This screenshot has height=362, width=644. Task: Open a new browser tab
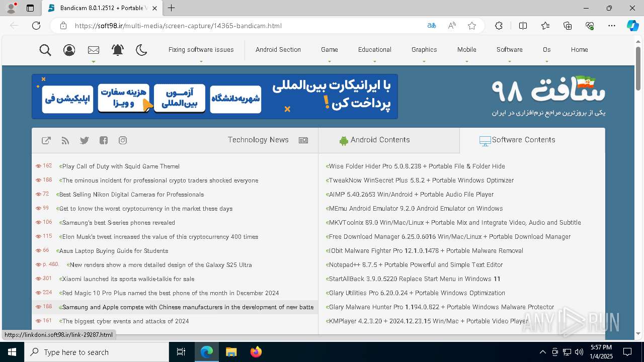[171, 8]
